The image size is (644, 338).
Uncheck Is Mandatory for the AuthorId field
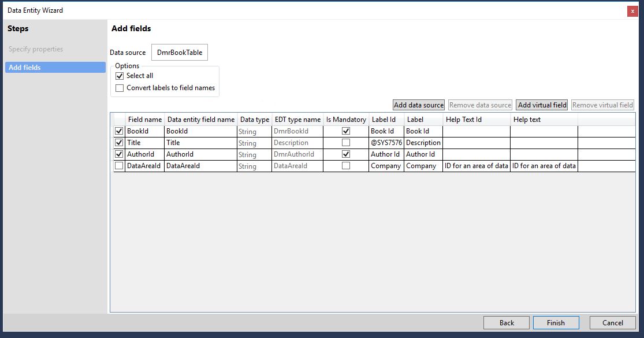point(346,154)
